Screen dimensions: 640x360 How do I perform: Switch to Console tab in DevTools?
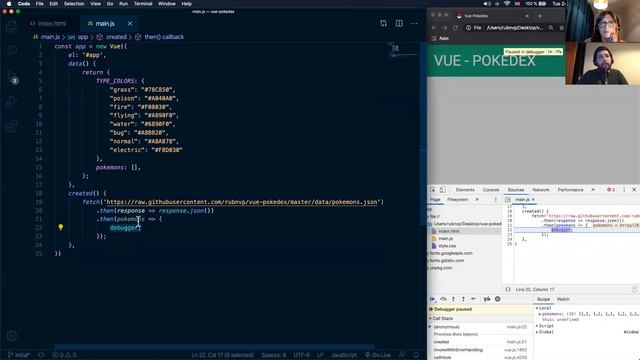click(x=491, y=190)
